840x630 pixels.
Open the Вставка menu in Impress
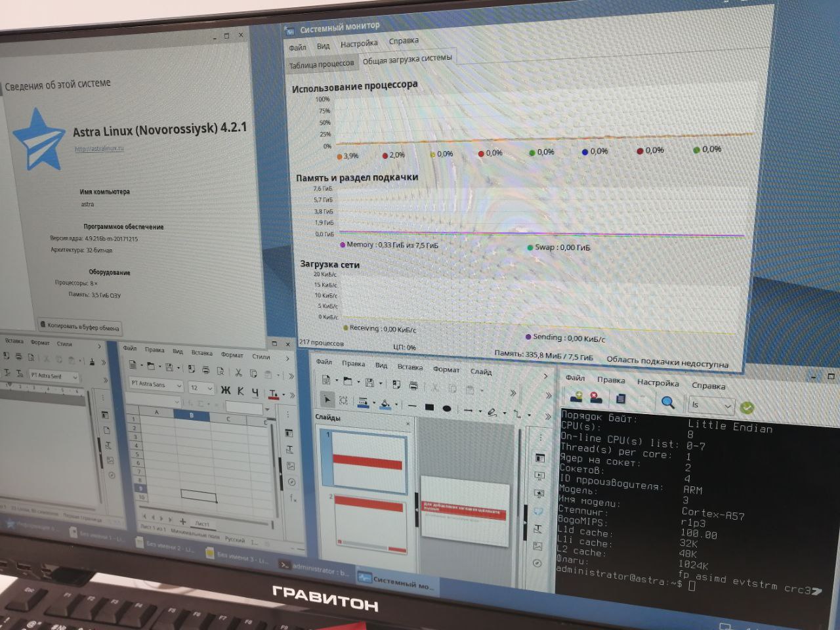click(410, 367)
